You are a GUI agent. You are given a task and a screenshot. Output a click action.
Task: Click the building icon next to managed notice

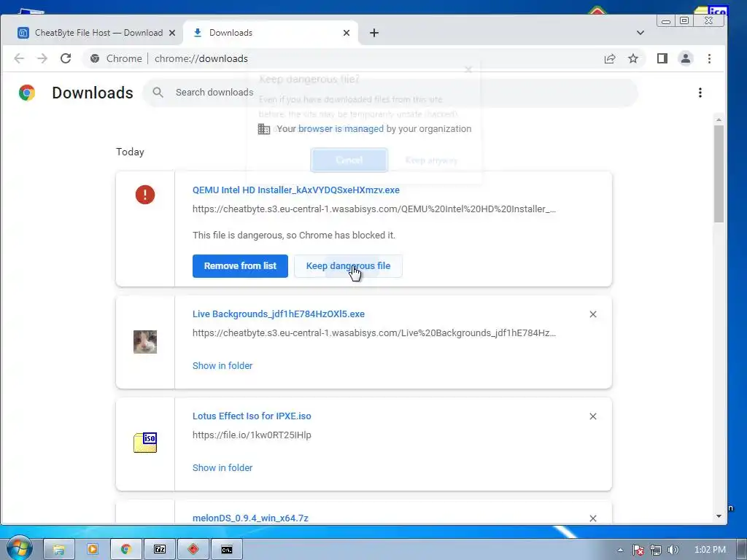[x=264, y=129]
